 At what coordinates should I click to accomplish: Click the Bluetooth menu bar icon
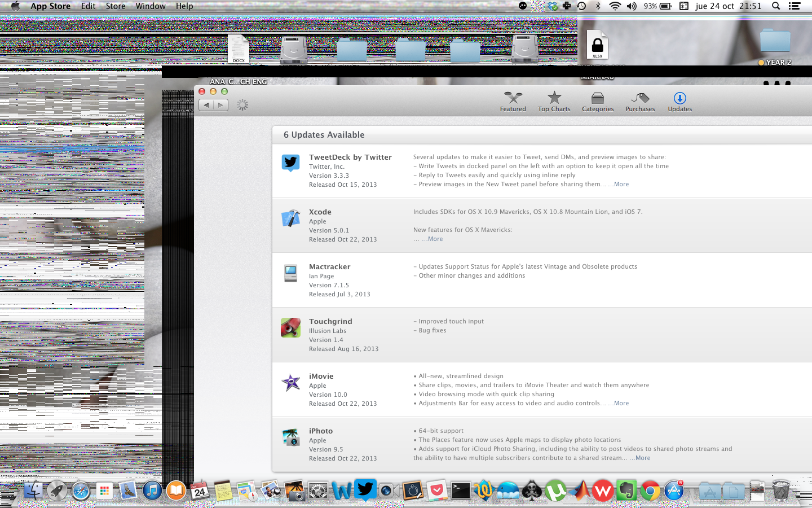coord(598,6)
